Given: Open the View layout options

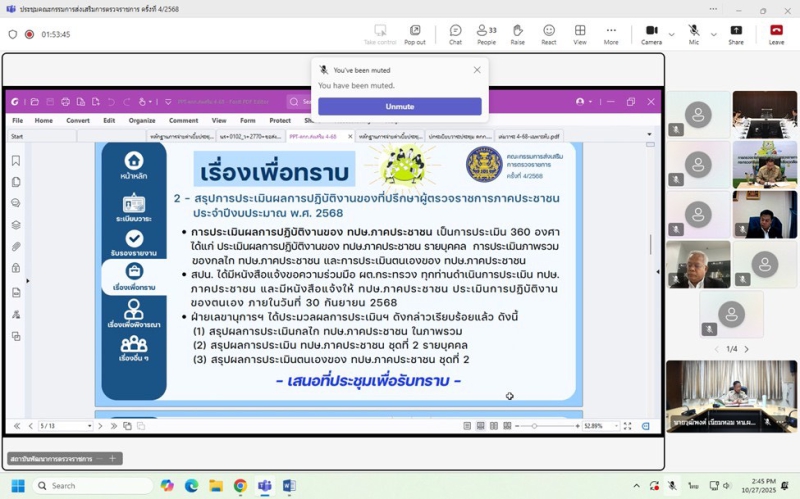Looking at the screenshot, I should pos(579,33).
